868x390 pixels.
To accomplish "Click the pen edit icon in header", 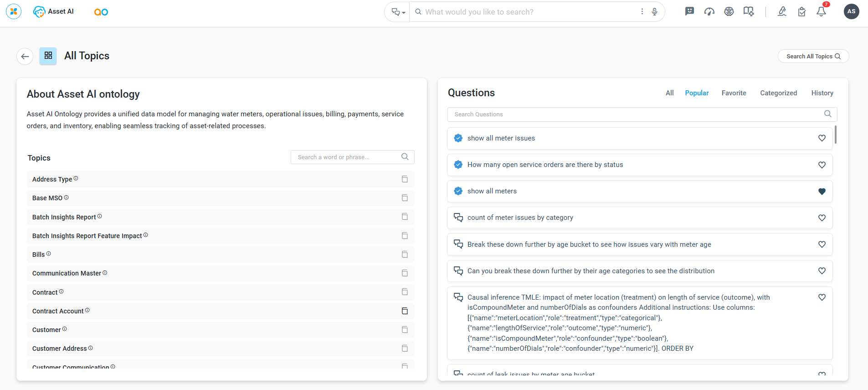I will pyautogui.click(x=782, y=11).
